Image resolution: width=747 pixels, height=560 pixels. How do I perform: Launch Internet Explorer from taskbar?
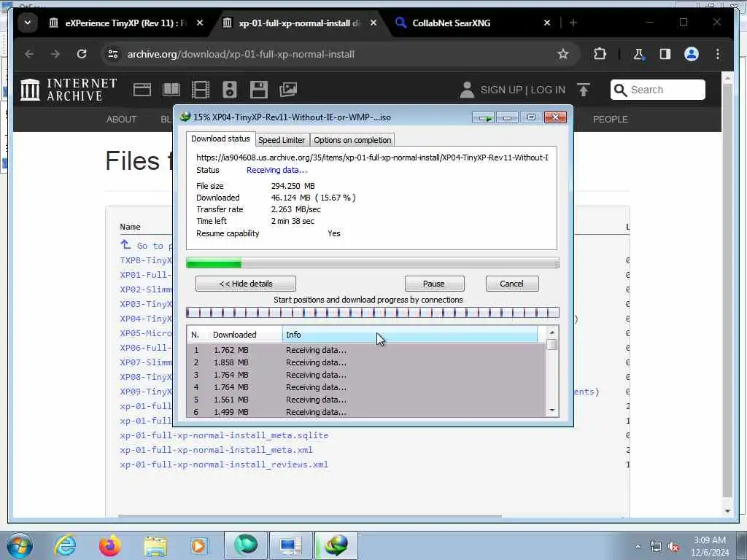tap(64, 545)
